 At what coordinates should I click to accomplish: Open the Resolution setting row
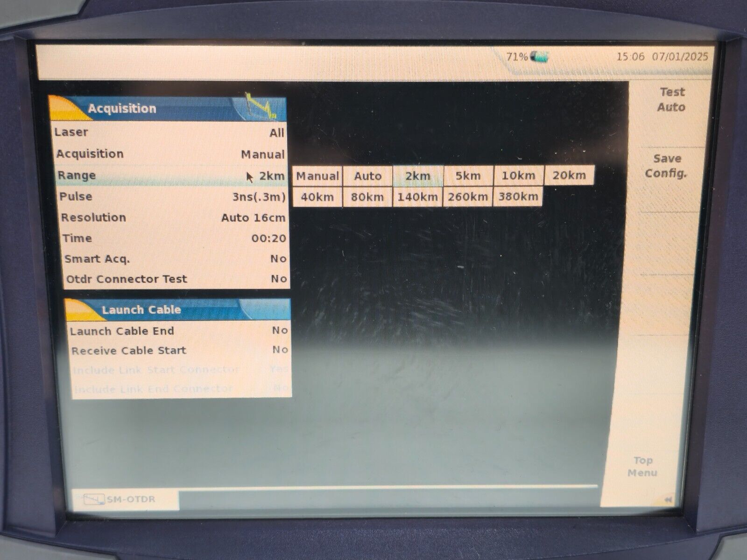(x=173, y=217)
